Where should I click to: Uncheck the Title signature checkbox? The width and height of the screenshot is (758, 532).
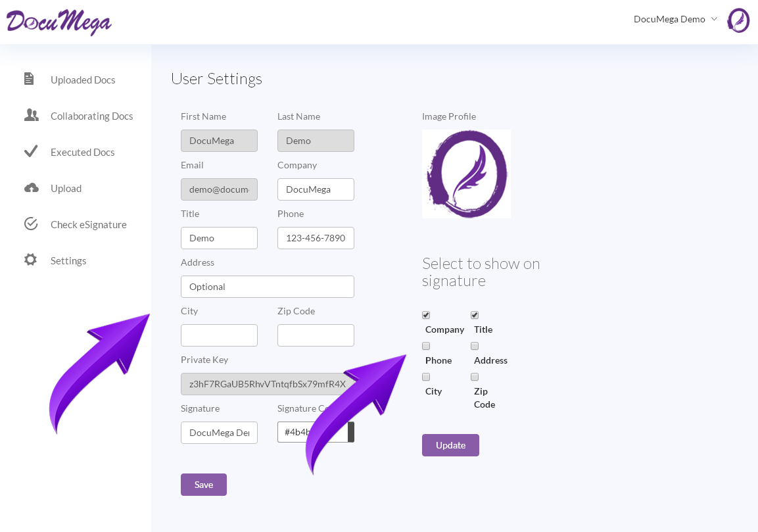pyautogui.click(x=475, y=315)
